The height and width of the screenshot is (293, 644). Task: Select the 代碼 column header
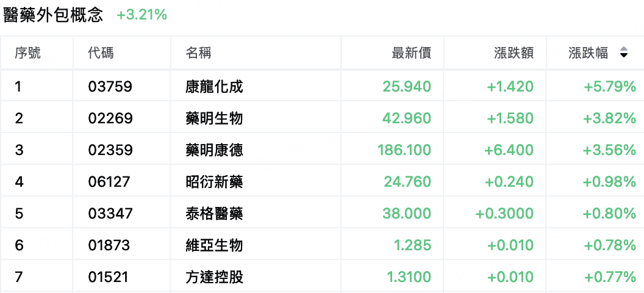click(101, 52)
